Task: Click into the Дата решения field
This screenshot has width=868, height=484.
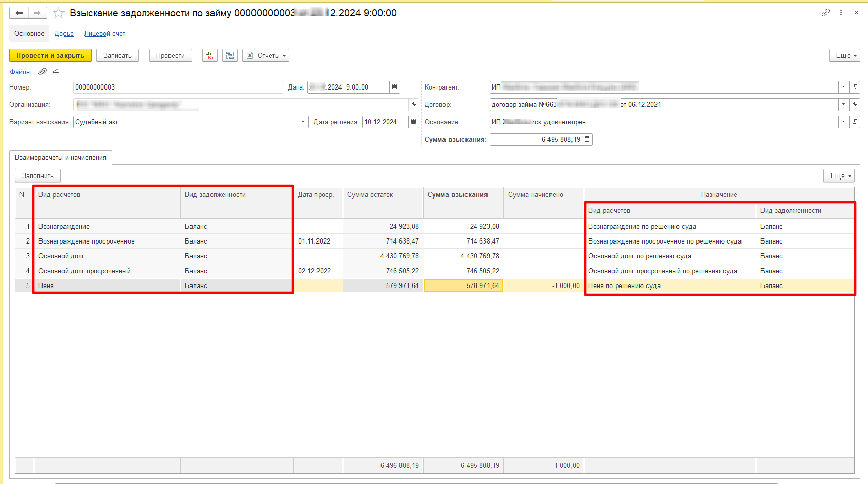Action: pyautogui.click(x=385, y=122)
